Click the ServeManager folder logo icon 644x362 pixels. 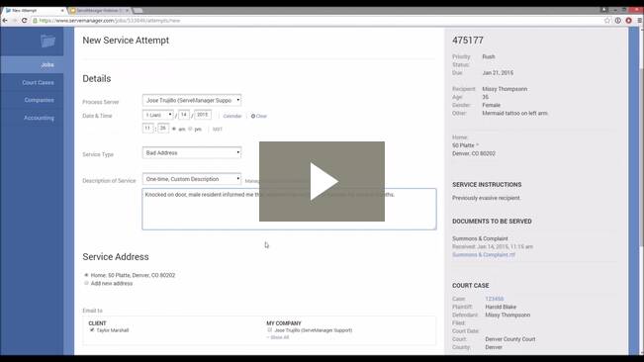[48, 41]
